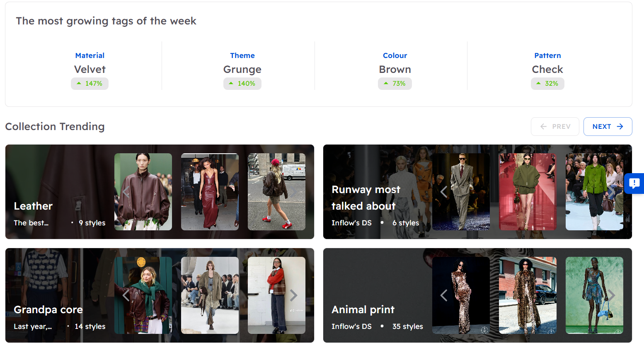644x355 pixels.
Task: Open blue print dress on green thumbnail
Action: 594,295
